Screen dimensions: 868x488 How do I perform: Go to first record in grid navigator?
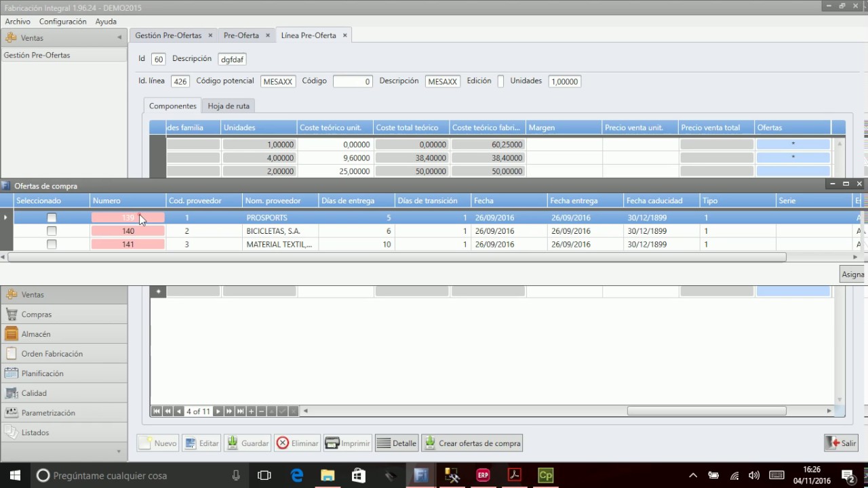click(157, 411)
